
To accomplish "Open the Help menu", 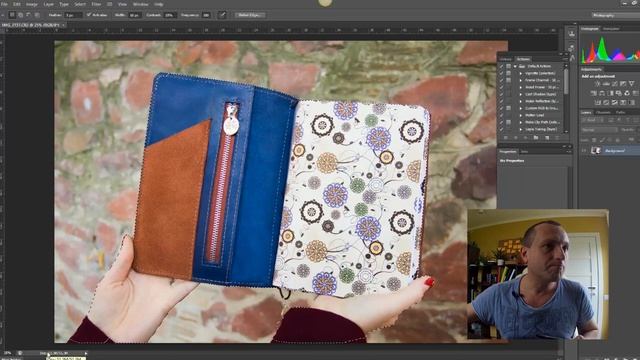I will (159, 4).
